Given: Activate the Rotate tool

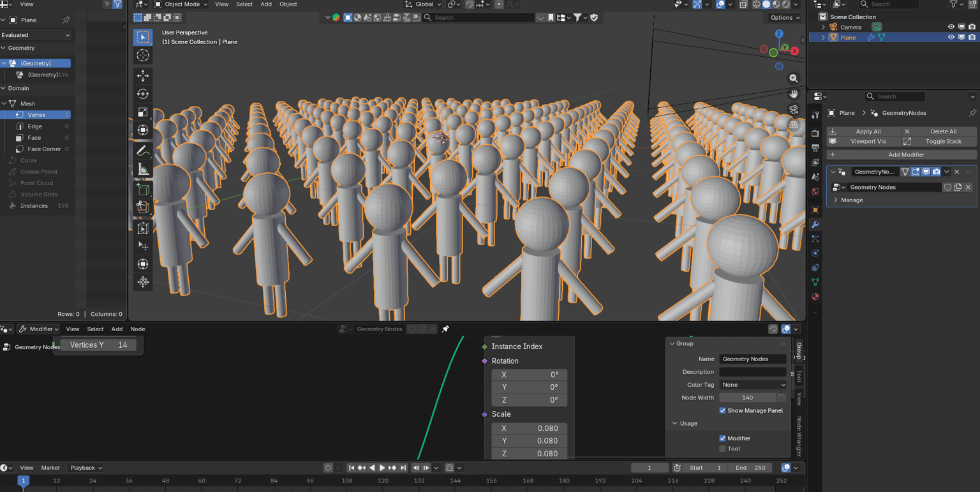Looking at the screenshot, I should click(143, 94).
